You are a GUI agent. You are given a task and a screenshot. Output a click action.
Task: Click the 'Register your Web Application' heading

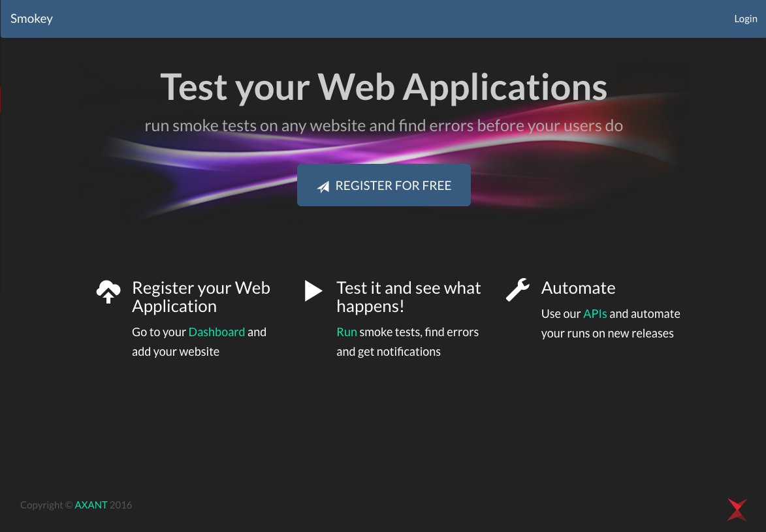tap(200, 297)
